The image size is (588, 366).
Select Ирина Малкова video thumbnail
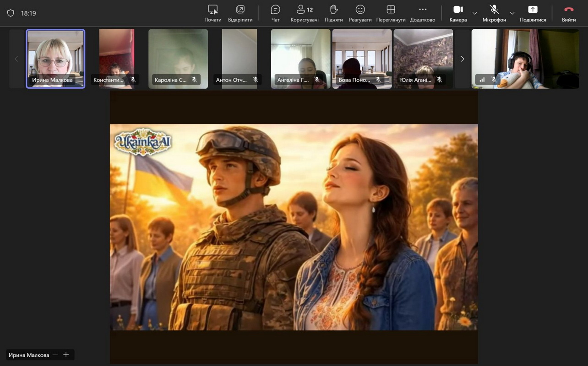55,59
